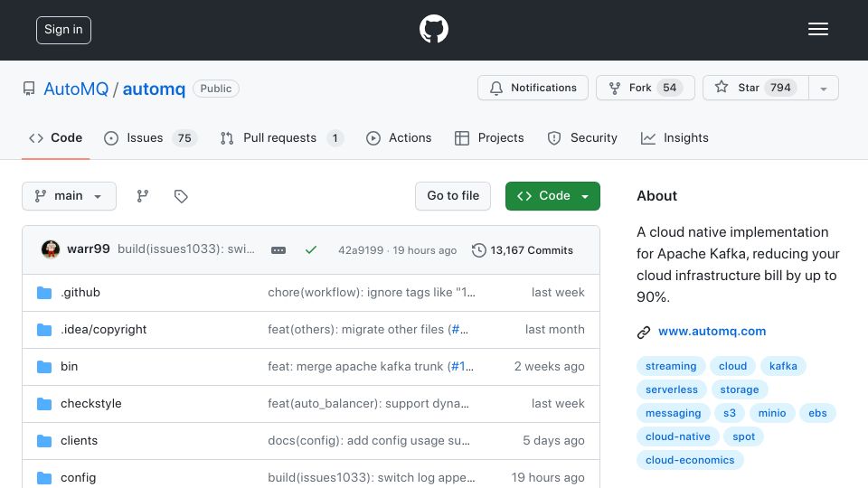Select the cloud topic tag
868x488 pixels.
point(732,366)
